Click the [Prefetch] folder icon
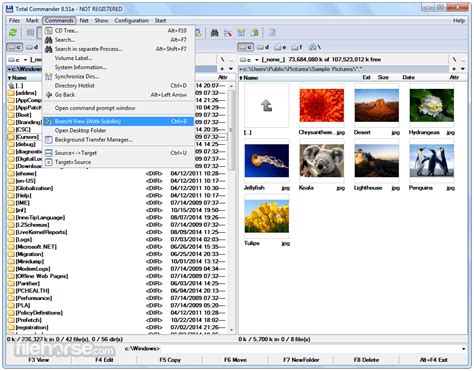Viewport: 474px width, 371px height. point(11,320)
